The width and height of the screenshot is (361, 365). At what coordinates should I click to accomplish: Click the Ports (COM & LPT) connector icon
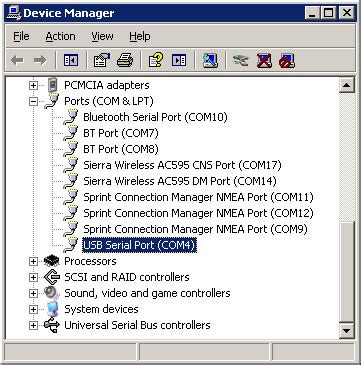pos(52,101)
